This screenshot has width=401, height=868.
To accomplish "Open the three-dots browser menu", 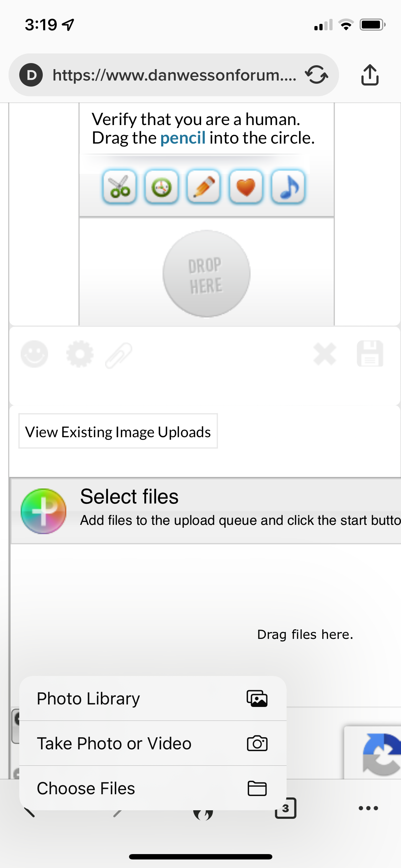I will click(368, 808).
